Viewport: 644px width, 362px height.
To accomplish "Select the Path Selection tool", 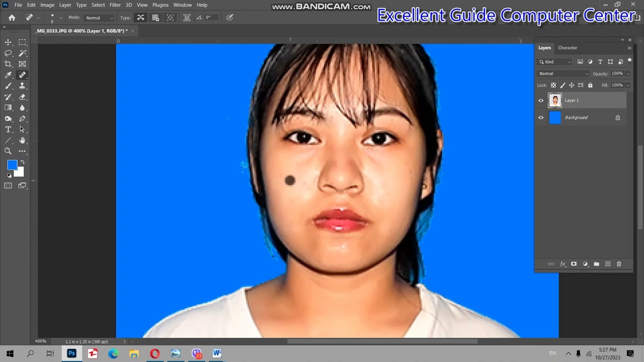I will 22,130.
